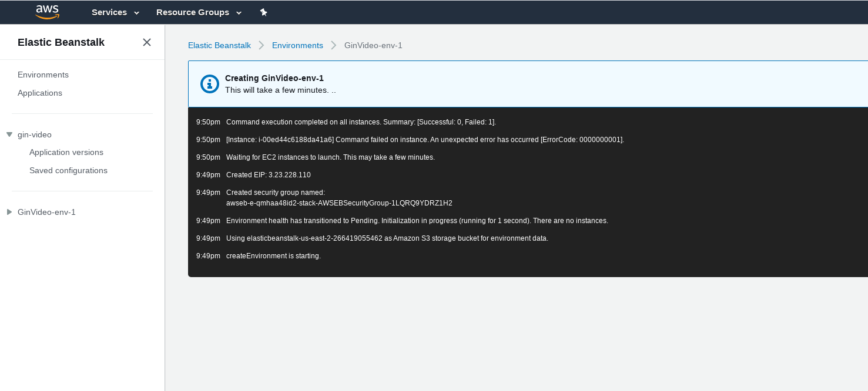Select Saved configurations under gin-video
Screen dimensions: 868x391
pyautogui.click(x=68, y=170)
